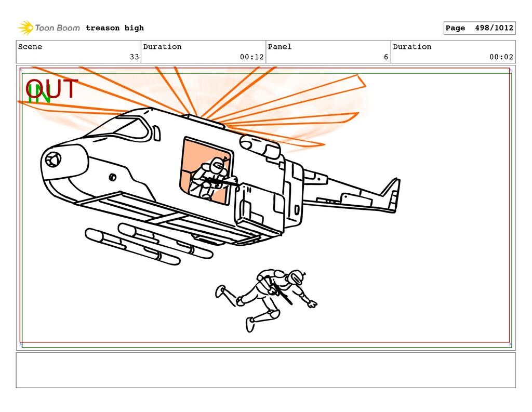This screenshot has width=532, height=412.
Task: Select the panel duration value '00:02'
Action: pos(501,57)
